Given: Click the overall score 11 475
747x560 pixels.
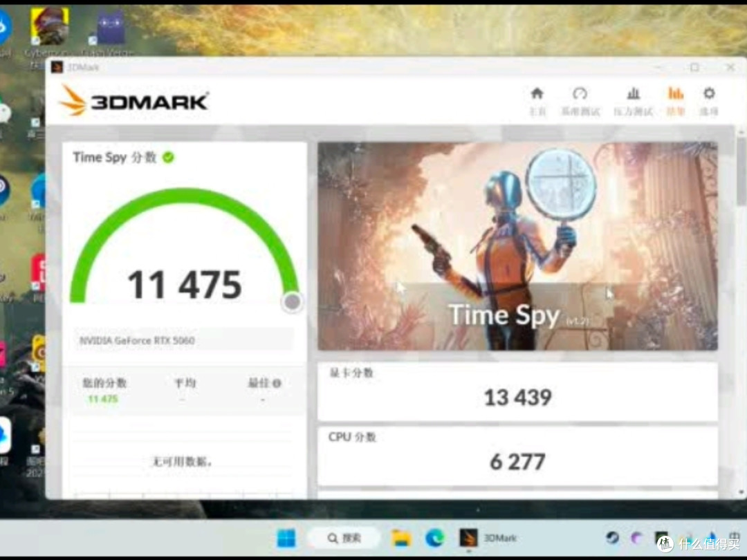Looking at the screenshot, I should (x=185, y=285).
